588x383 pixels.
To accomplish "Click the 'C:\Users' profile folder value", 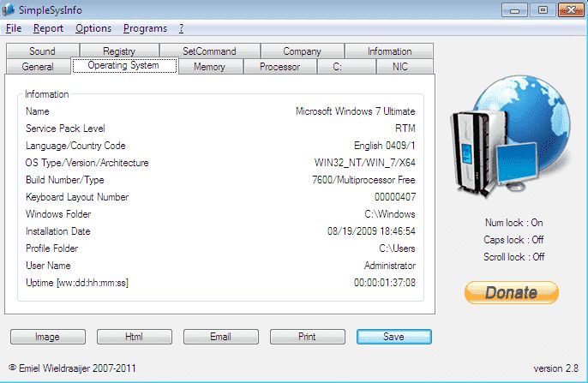I will [x=397, y=248].
